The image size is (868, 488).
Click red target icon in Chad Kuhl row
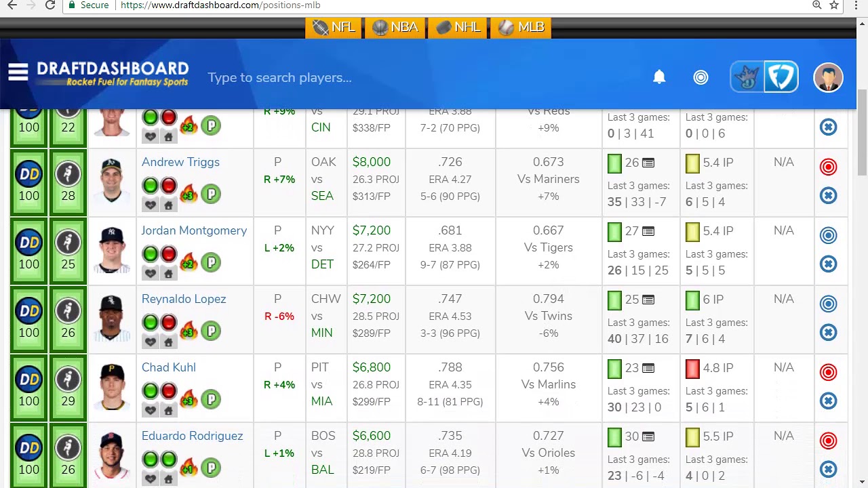tap(828, 372)
